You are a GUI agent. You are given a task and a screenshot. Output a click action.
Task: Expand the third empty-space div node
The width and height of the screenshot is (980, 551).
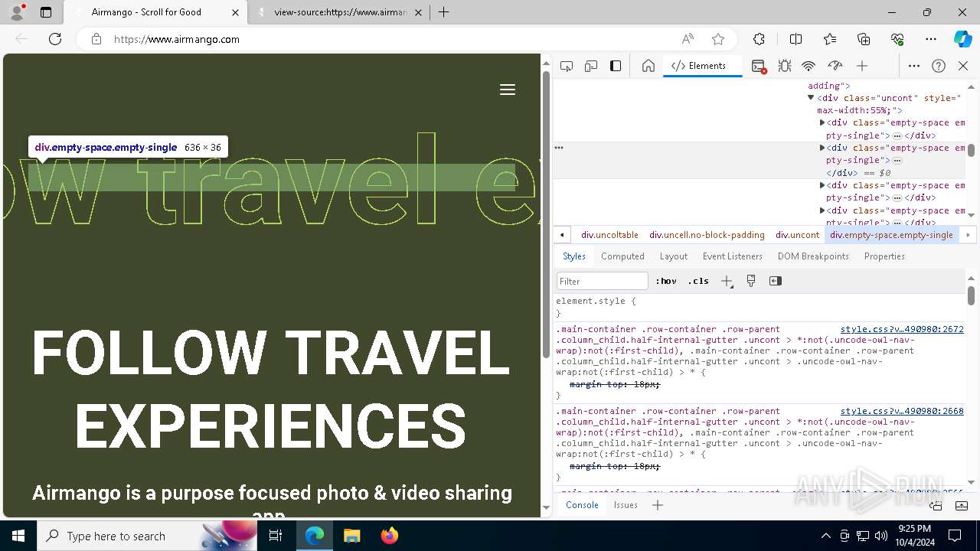pyautogui.click(x=822, y=185)
